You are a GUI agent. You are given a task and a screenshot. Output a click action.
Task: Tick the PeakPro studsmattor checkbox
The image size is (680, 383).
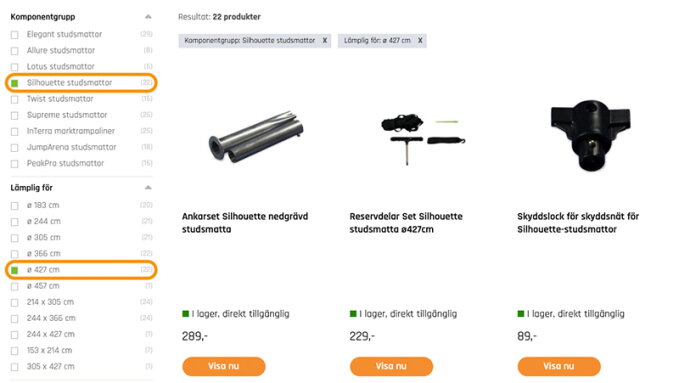click(x=15, y=164)
